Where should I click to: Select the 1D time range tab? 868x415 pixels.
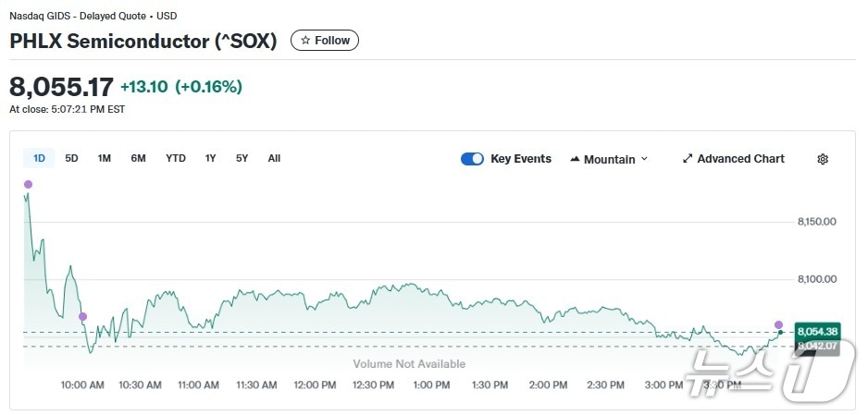click(39, 158)
